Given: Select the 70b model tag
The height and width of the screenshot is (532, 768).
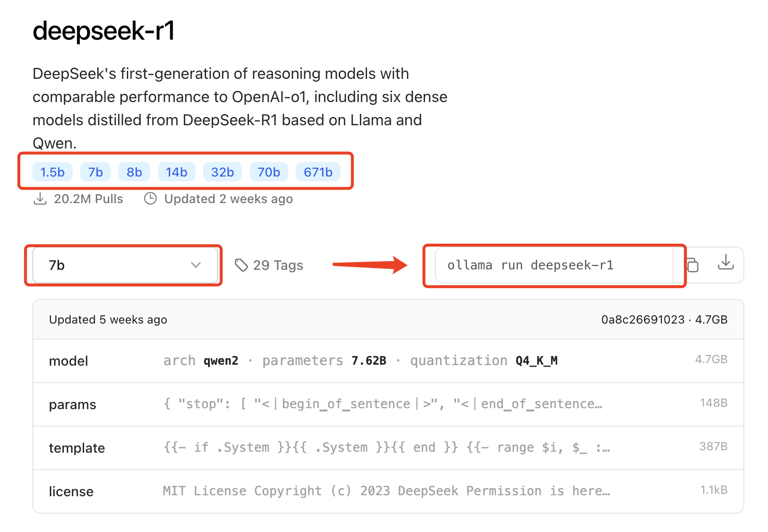Looking at the screenshot, I should click(x=269, y=172).
